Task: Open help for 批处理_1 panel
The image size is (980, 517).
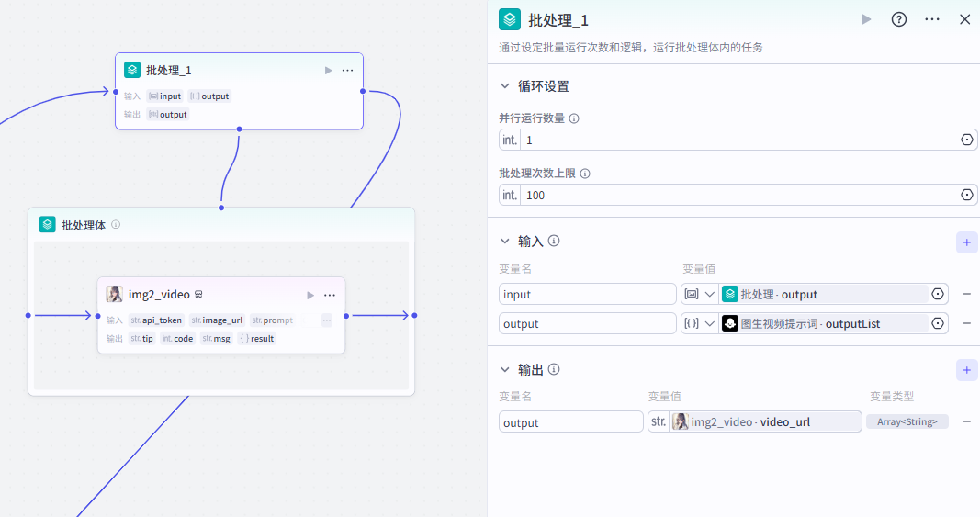Action: click(x=899, y=19)
